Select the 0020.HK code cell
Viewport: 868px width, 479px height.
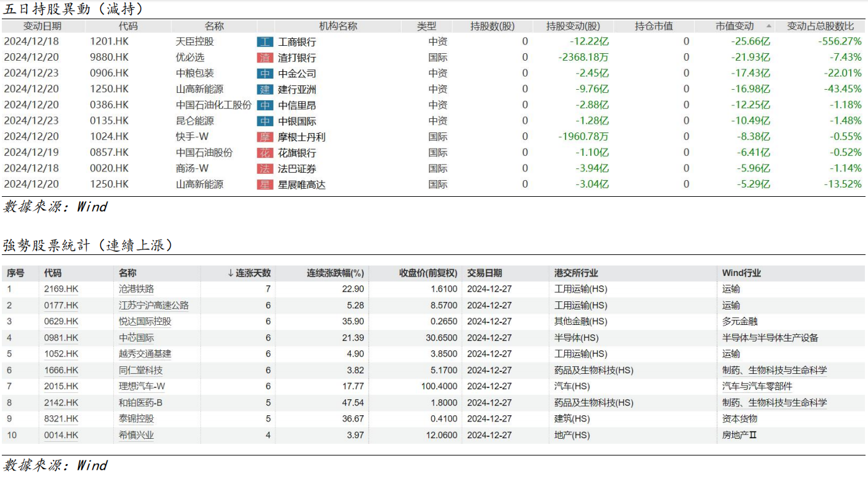pyautogui.click(x=110, y=168)
